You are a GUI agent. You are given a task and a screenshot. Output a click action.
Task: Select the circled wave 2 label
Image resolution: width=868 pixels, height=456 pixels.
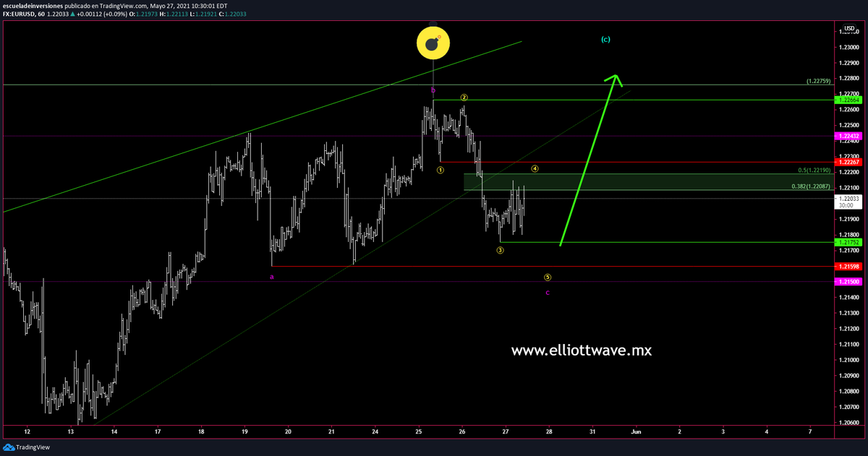[x=465, y=97]
